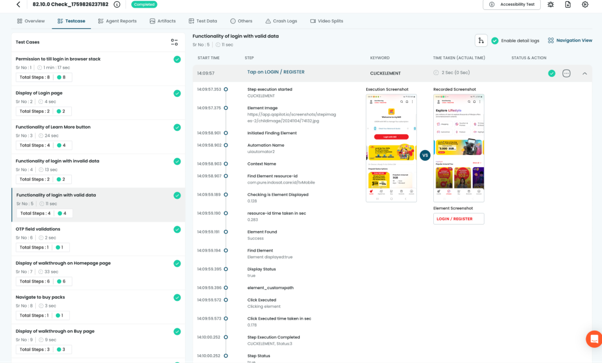602x363 pixels.
Task: Toggle Enable detail logs
Action: pyautogui.click(x=495, y=41)
